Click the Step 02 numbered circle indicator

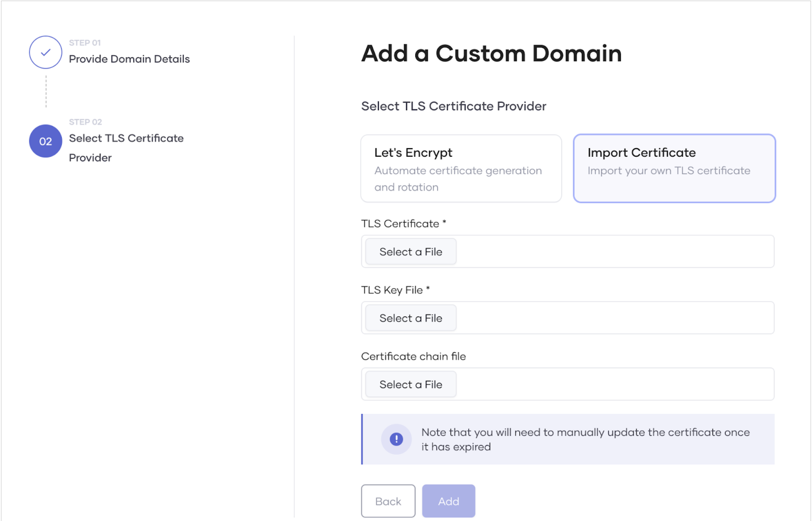(x=45, y=141)
